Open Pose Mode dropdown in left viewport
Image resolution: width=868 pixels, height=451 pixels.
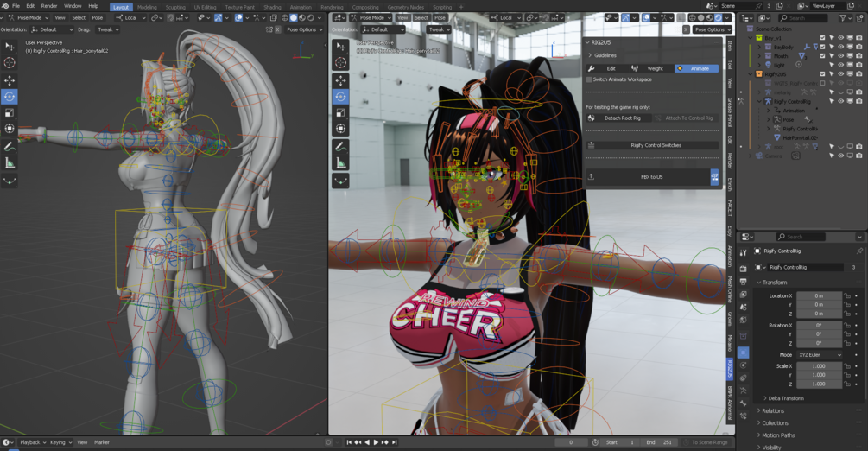pyautogui.click(x=27, y=18)
